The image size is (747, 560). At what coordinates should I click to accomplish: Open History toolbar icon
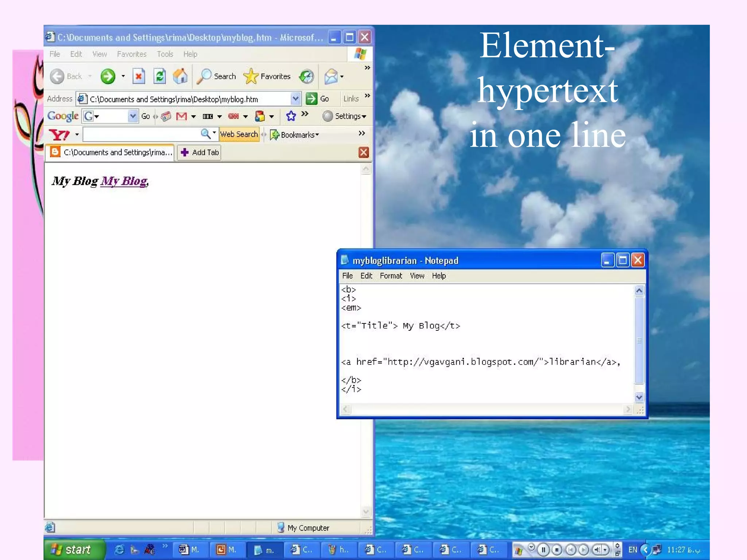click(306, 76)
